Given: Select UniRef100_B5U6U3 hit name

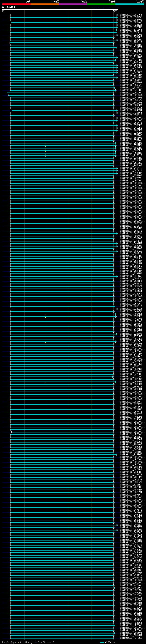Looking at the screenshot, I should tap(131, 77).
